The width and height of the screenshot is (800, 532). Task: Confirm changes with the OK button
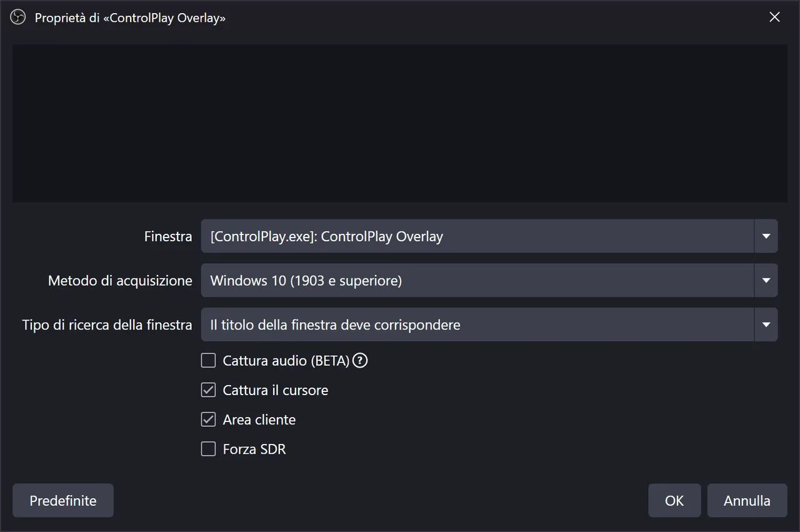point(674,501)
